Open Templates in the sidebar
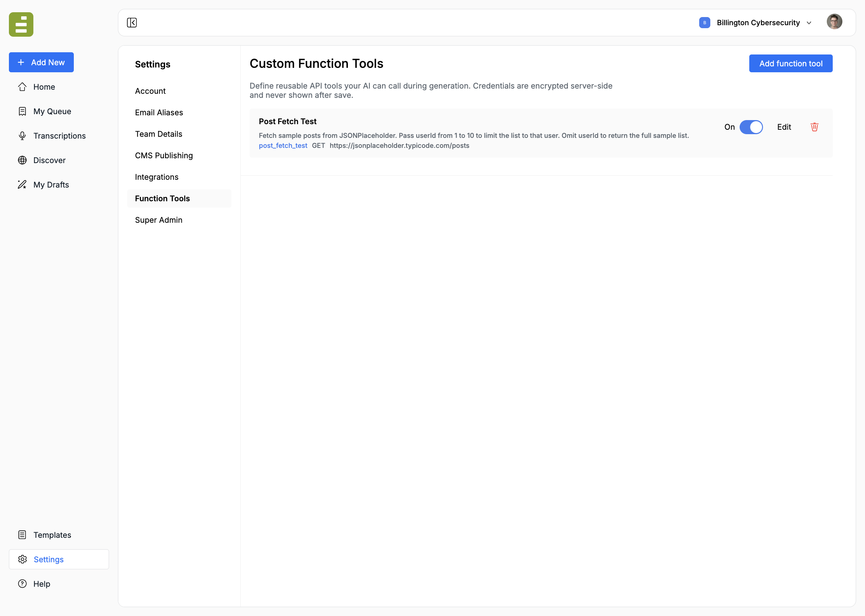 pyautogui.click(x=59, y=535)
